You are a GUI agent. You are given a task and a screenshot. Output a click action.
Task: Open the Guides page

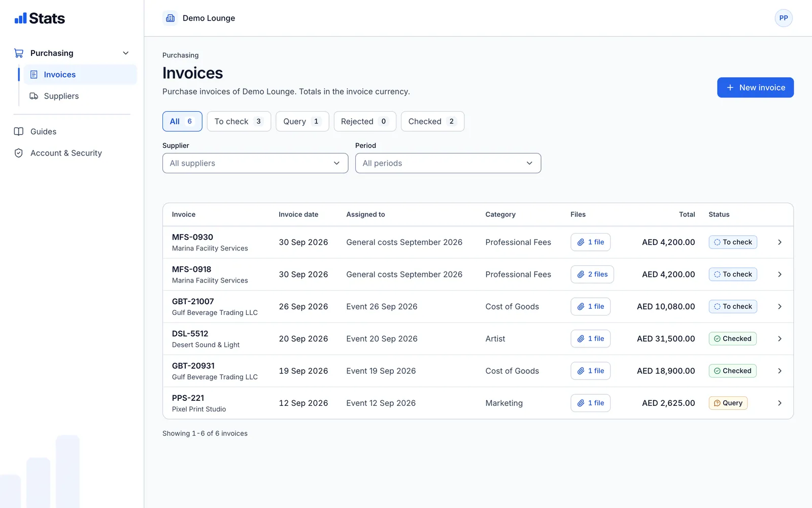tap(43, 132)
